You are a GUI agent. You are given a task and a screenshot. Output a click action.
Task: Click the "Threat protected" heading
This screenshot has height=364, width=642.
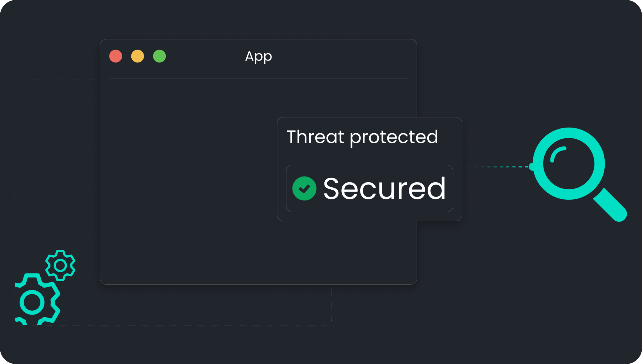tap(362, 137)
